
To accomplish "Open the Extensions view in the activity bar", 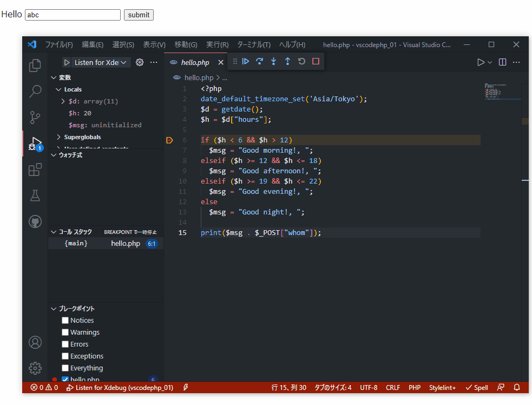I will (x=35, y=170).
